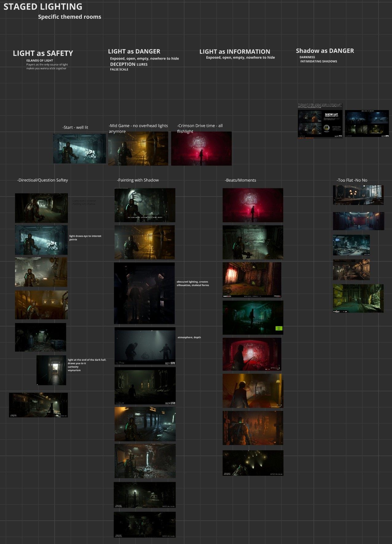Image resolution: width=392 pixels, height=544 pixels.
Task: Click the hallway image beside 'light at the end' note
Action: click(x=51, y=370)
